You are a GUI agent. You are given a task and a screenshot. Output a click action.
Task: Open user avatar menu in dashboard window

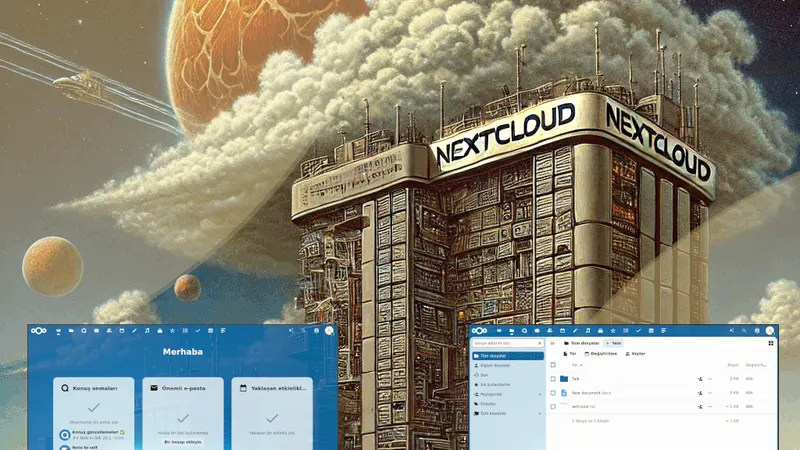tap(329, 331)
